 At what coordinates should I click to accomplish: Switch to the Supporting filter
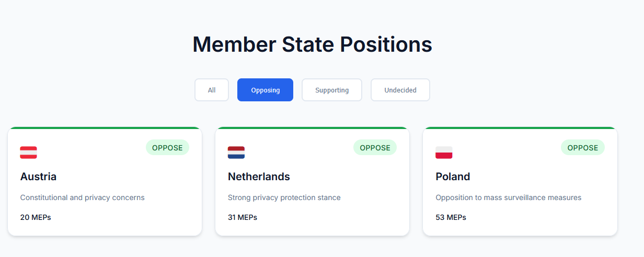point(332,90)
